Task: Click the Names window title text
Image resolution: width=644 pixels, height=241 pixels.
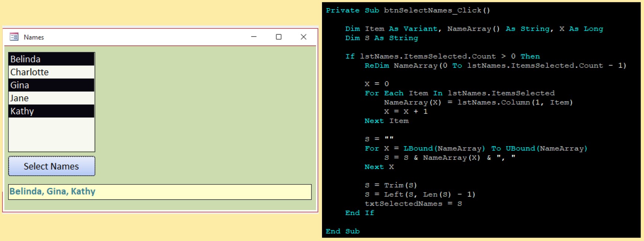Action: (34, 37)
